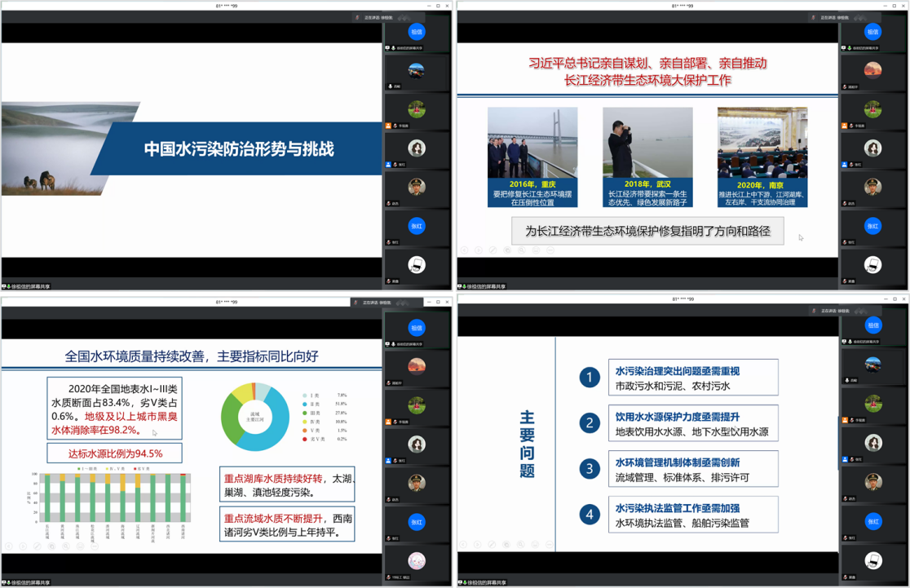
Task: Click pen tool icon on bottom-left slide toolbar
Action: [38, 546]
